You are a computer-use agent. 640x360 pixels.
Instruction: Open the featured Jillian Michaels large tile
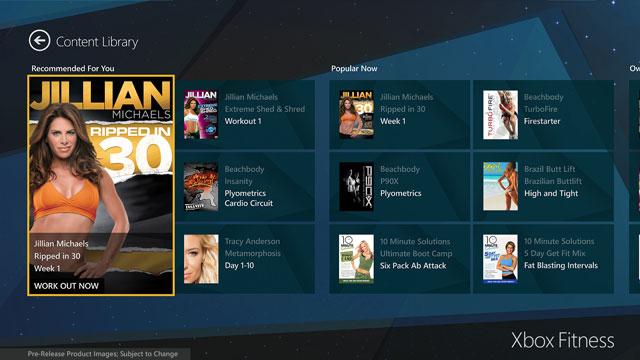pos(101,185)
